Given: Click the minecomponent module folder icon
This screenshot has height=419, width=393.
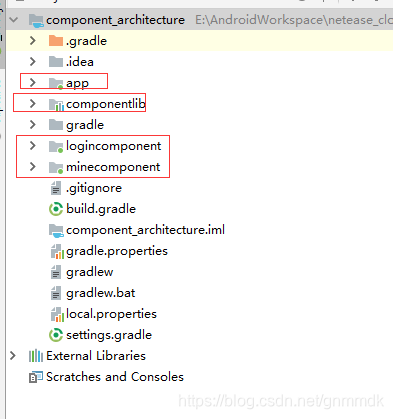Looking at the screenshot, I should click(56, 167).
